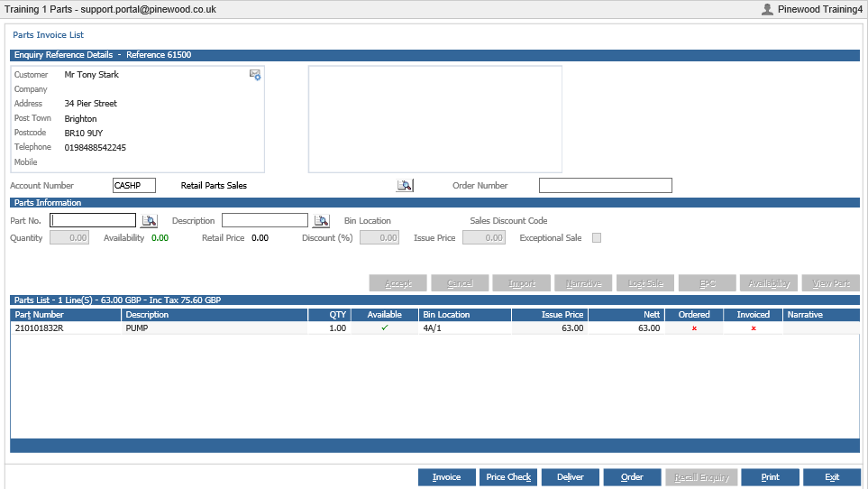Select the 1.00 quantity cell
Image resolution: width=868 pixels, height=489 pixels.
click(329, 328)
